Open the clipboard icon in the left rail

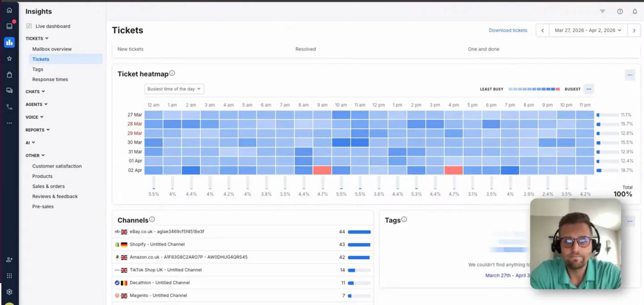pos(9,75)
